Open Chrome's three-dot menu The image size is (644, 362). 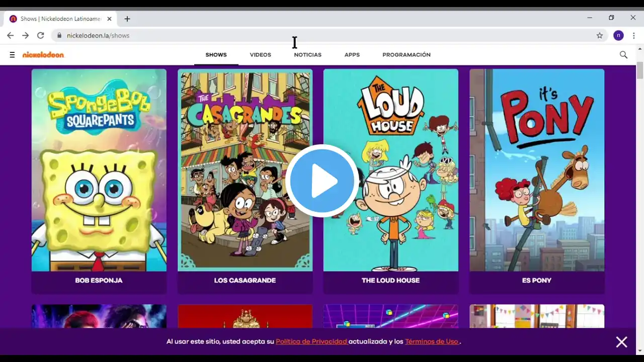(x=634, y=36)
